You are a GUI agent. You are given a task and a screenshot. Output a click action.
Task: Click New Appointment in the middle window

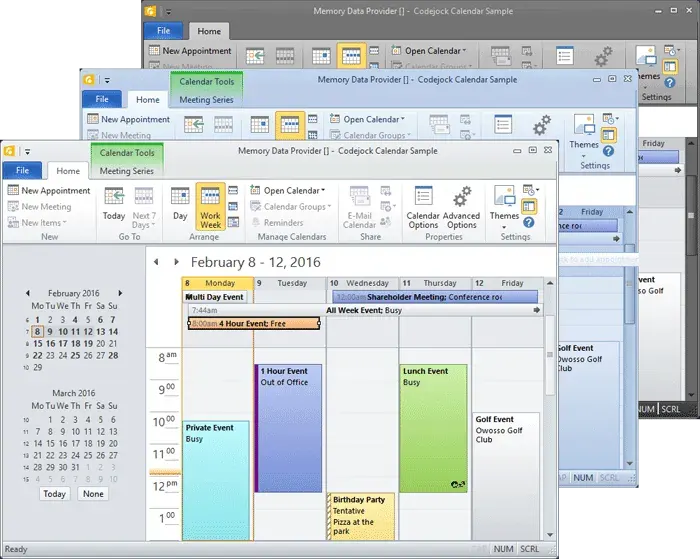pyautogui.click(x=129, y=119)
